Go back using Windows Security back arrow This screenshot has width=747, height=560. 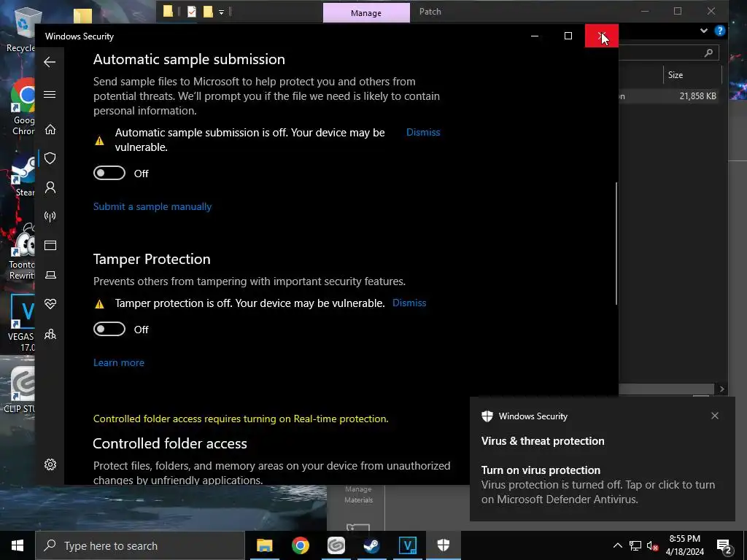click(50, 62)
